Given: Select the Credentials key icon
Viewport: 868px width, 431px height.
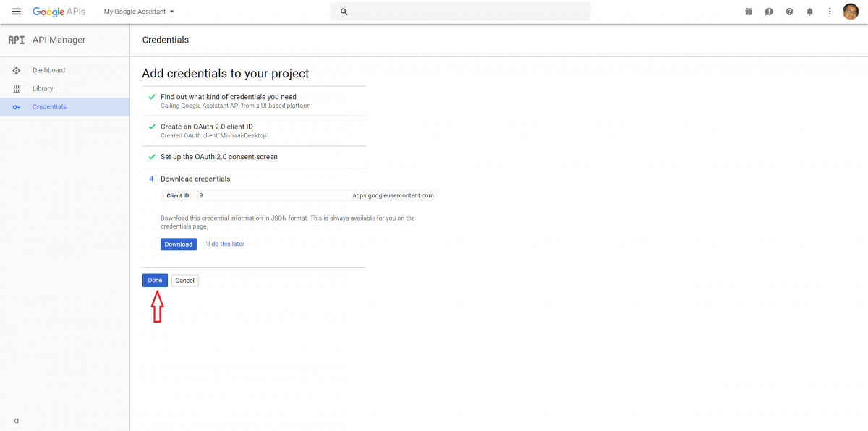Looking at the screenshot, I should pyautogui.click(x=16, y=106).
